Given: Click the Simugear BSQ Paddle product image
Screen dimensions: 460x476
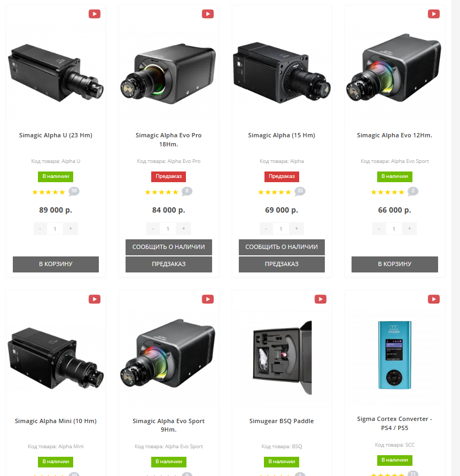Looking at the screenshot, I should click(283, 357).
